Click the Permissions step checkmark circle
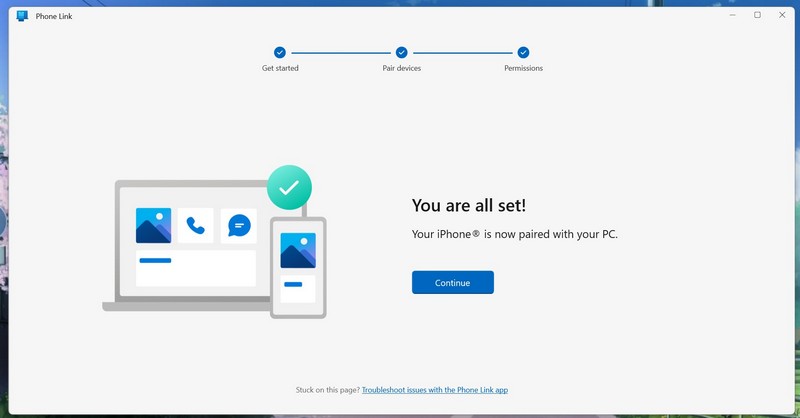Viewport: 800px width, 418px height. pyautogui.click(x=523, y=52)
